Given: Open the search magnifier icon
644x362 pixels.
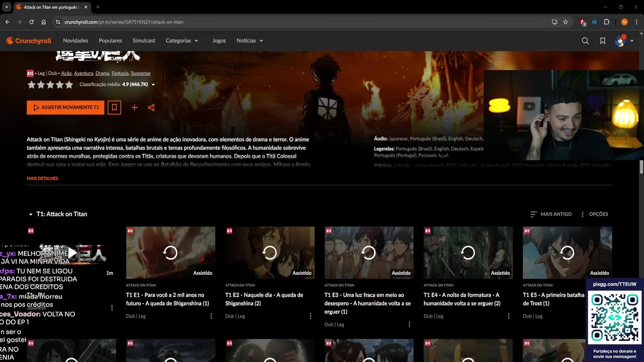Looking at the screenshot, I should 585,41.
